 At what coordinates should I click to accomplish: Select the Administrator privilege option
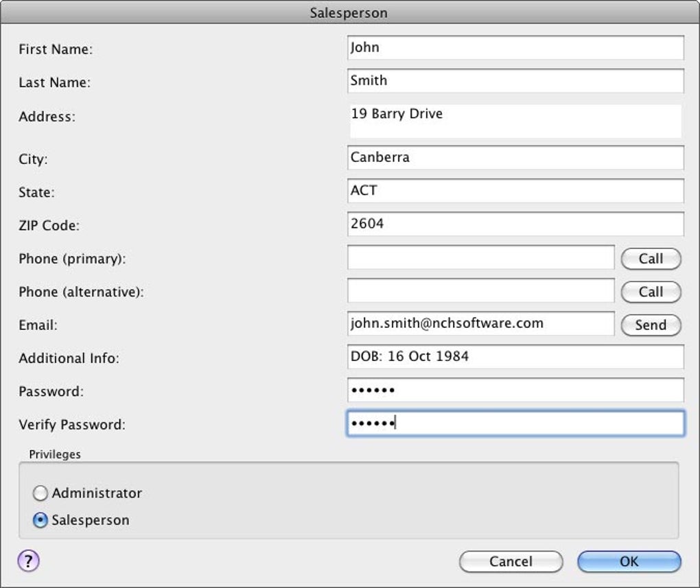[40, 493]
